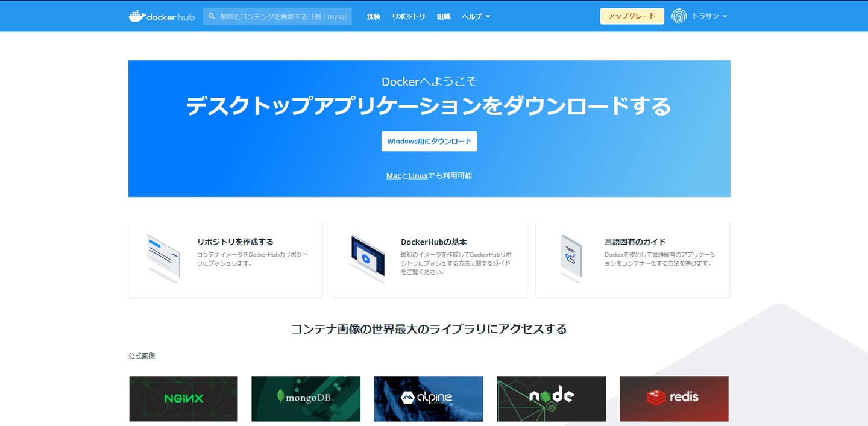Viewport: 868px width, 426px height.
Task: Follow the Linux download link
Action: coord(418,176)
